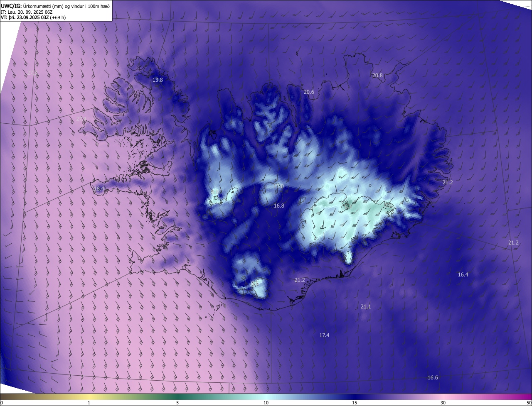Select the valid time 'VT: þri. 23.09.2025 03Z'

[x=26, y=17]
